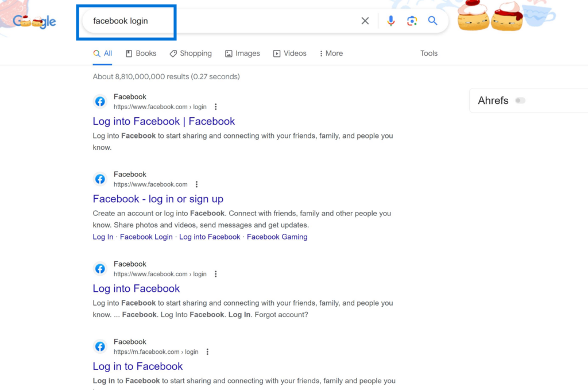Click the Videos tab camera icon
The width and height of the screenshot is (588, 390).
point(276,53)
